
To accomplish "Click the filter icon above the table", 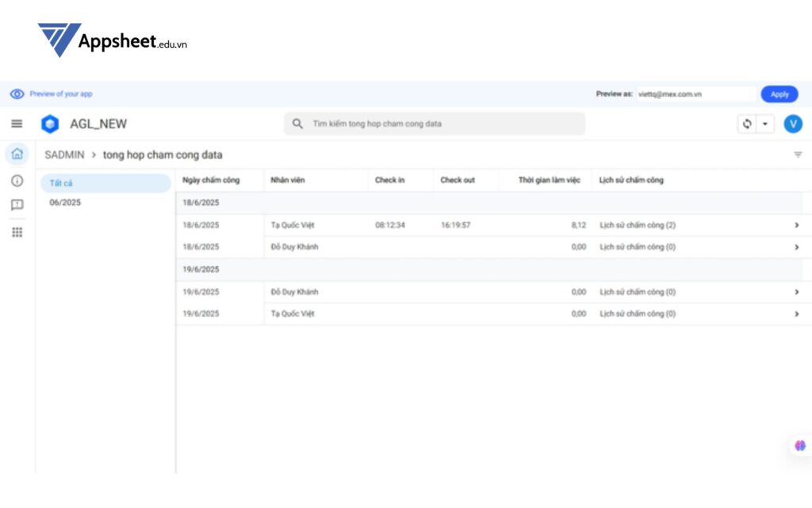I will [x=798, y=155].
